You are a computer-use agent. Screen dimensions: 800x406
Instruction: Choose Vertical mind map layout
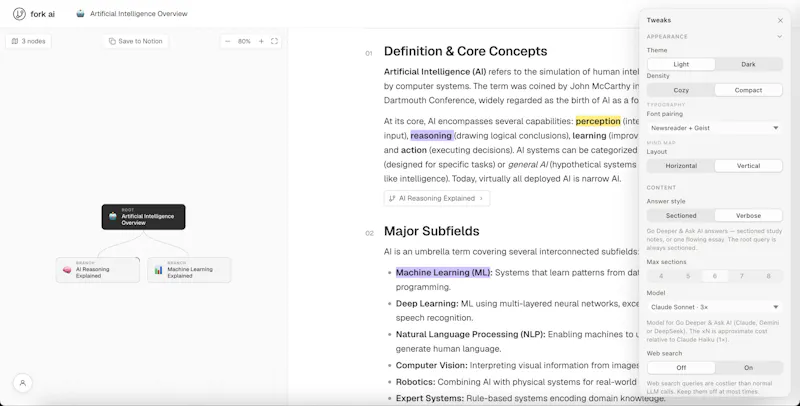point(748,166)
